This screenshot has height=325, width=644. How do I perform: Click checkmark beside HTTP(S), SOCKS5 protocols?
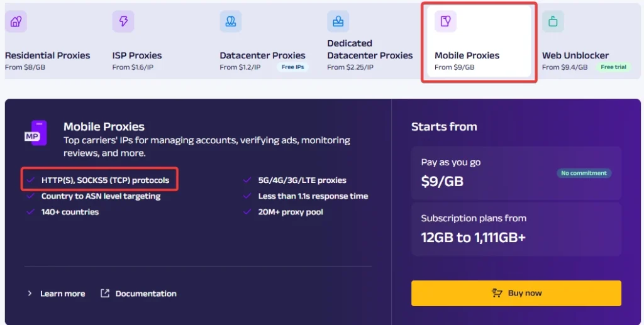coord(31,180)
